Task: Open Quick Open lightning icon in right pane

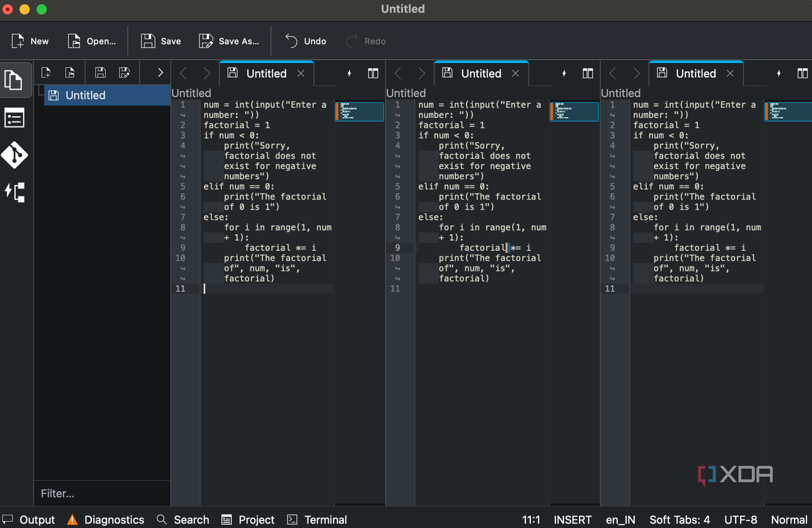Action: click(x=779, y=74)
